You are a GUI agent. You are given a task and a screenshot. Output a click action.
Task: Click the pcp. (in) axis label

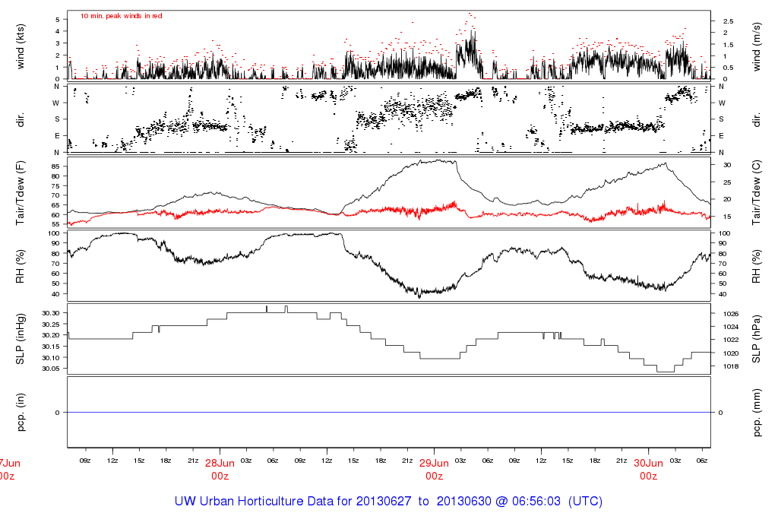coord(21,413)
